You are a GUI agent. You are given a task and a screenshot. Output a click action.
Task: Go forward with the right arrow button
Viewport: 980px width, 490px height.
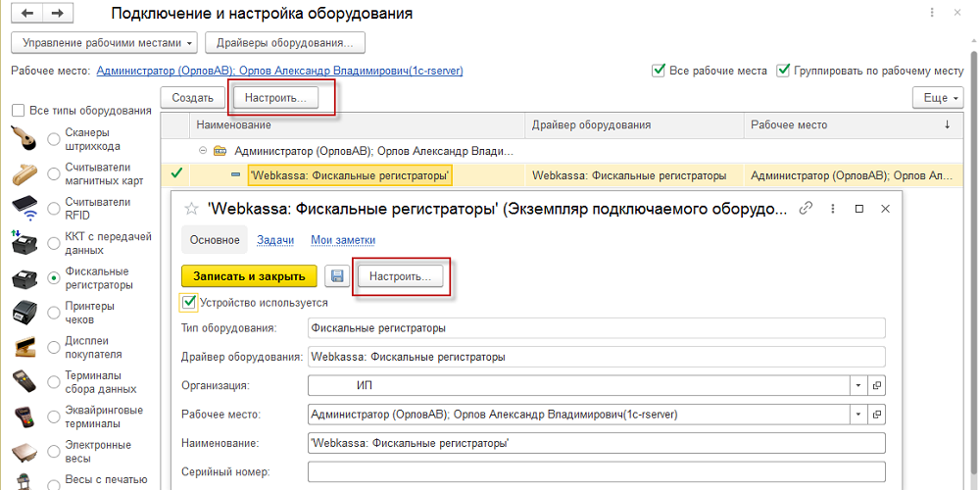coord(57,13)
